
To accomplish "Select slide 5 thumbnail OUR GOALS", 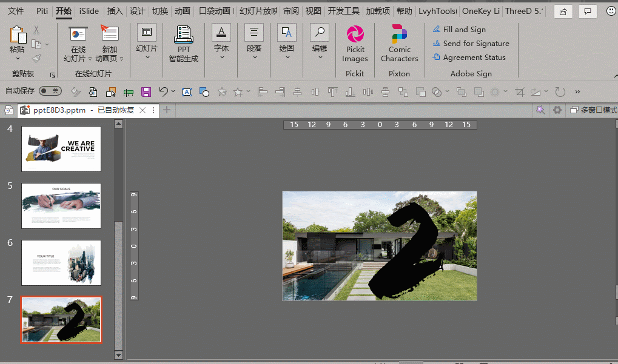I will tap(61, 206).
